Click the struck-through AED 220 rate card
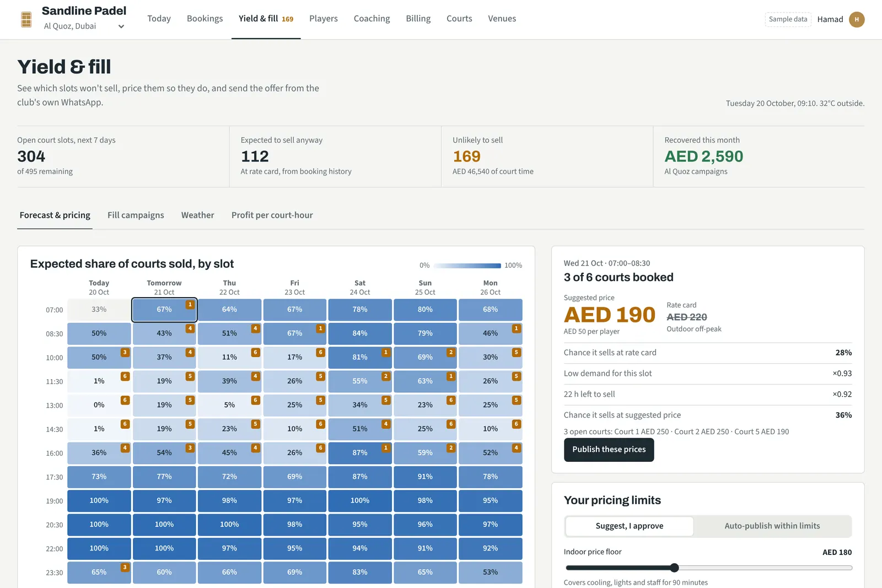Image resolution: width=882 pixels, height=588 pixels. coord(687,317)
